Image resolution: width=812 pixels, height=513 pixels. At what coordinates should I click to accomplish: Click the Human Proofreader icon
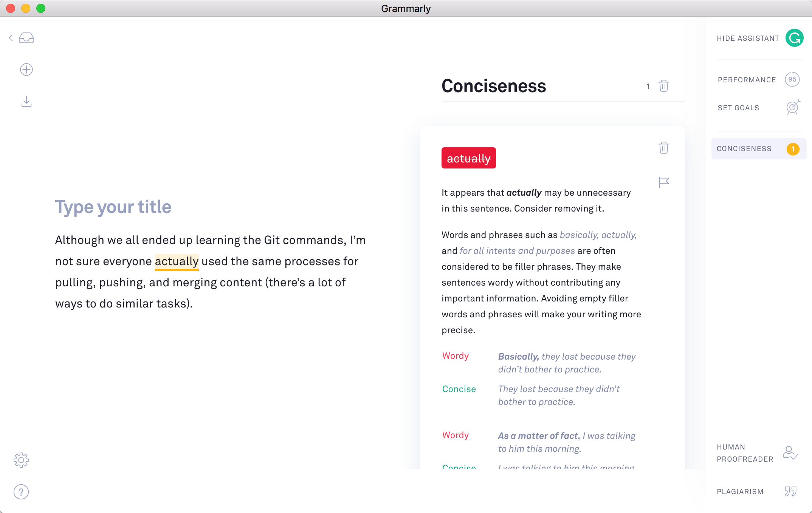click(x=791, y=453)
